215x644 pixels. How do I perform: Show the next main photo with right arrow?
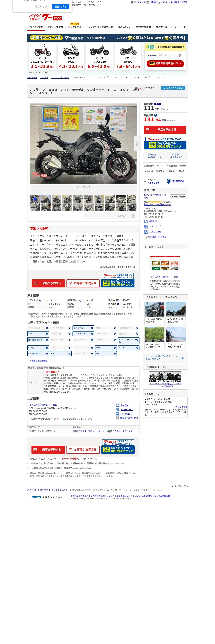coord(137,144)
